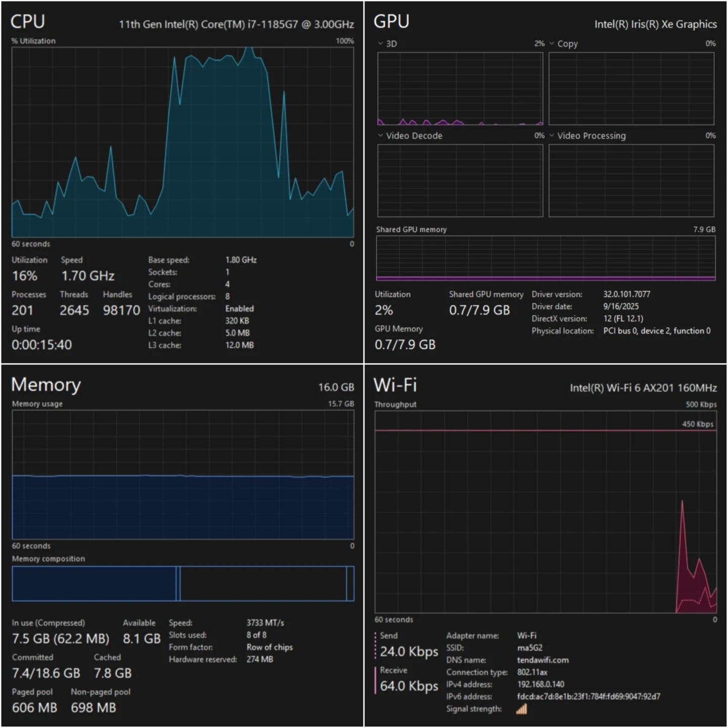The height and width of the screenshot is (728, 728).
Task: Click the IPv6 address value
Action: [x=588, y=697]
